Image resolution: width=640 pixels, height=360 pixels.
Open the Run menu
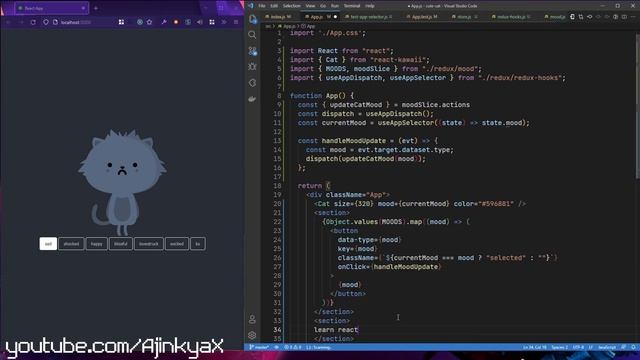click(335, 6)
